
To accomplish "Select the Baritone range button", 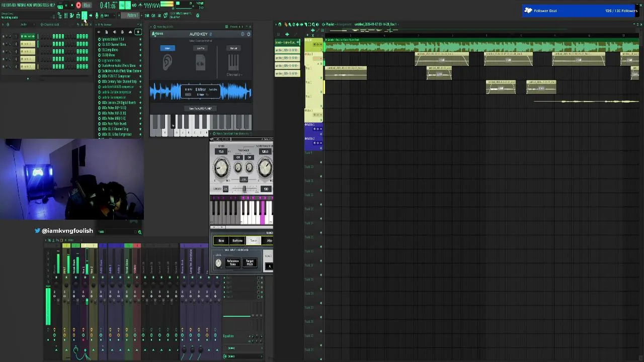I will [x=237, y=241].
